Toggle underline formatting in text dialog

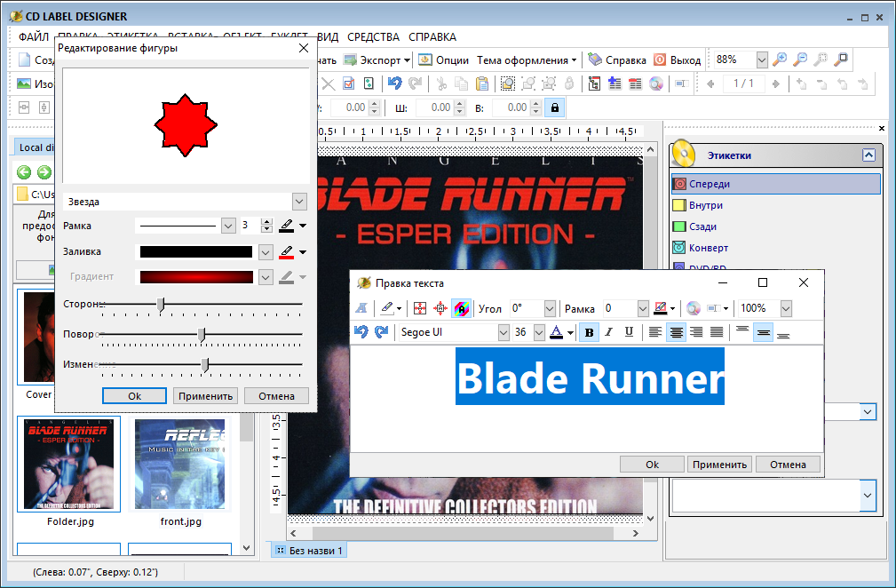click(629, 332)
